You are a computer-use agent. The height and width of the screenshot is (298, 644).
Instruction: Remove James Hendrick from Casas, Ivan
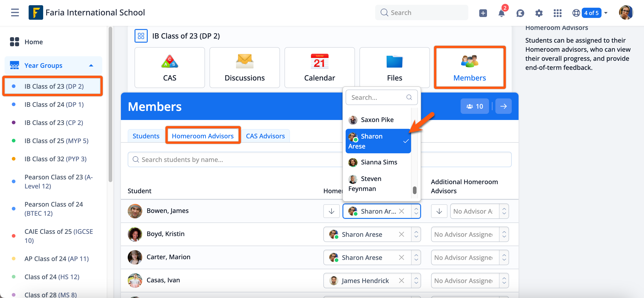(x=401, y=281)
